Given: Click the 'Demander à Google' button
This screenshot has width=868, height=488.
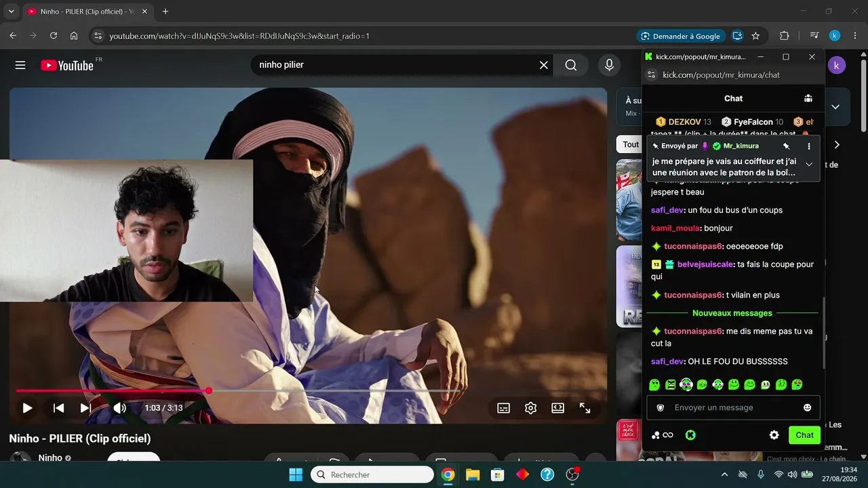Looking at the screenshot, I should pos(681,36).
